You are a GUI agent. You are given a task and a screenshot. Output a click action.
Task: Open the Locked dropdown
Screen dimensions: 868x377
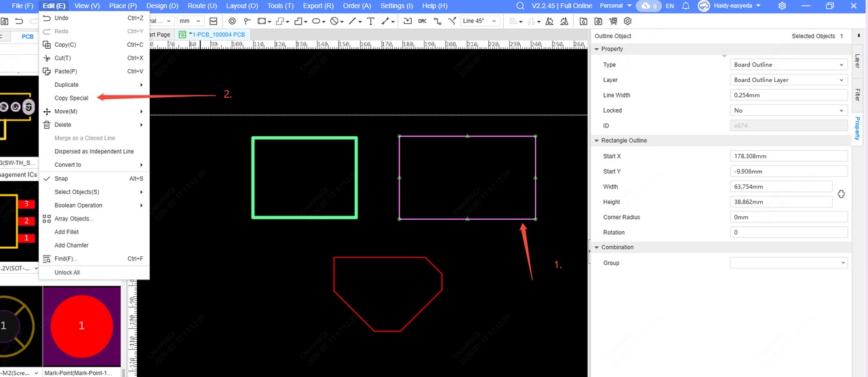pos(789,111)
